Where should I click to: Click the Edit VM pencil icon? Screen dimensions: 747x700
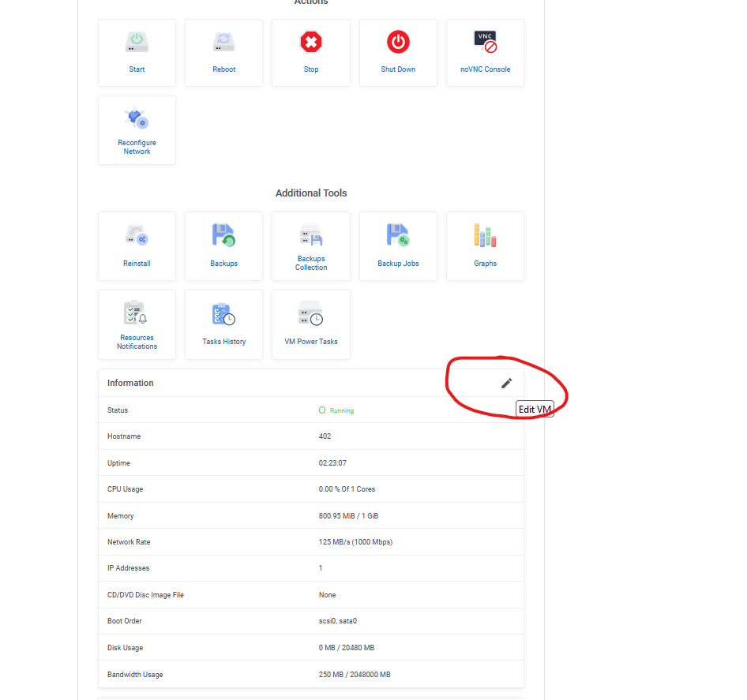point(506,383)
